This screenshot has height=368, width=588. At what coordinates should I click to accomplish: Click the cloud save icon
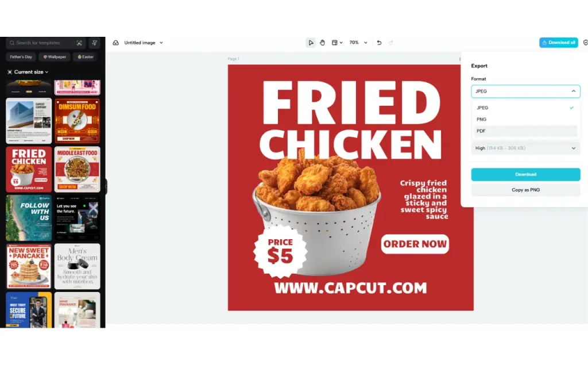pyautogui.click(x=116, y=43)
